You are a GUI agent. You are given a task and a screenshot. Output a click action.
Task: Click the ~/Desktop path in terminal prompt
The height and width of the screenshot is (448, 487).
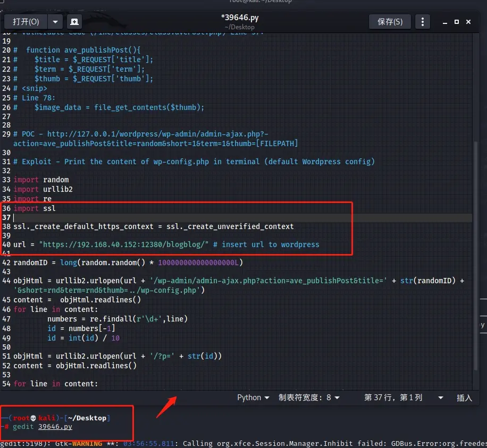87,418
